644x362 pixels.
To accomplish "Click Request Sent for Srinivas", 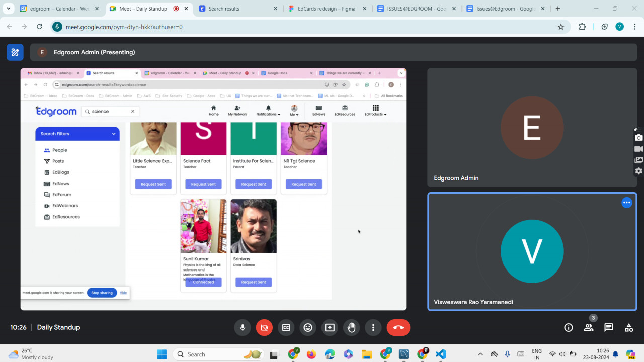I will click(x=254, y=282).
